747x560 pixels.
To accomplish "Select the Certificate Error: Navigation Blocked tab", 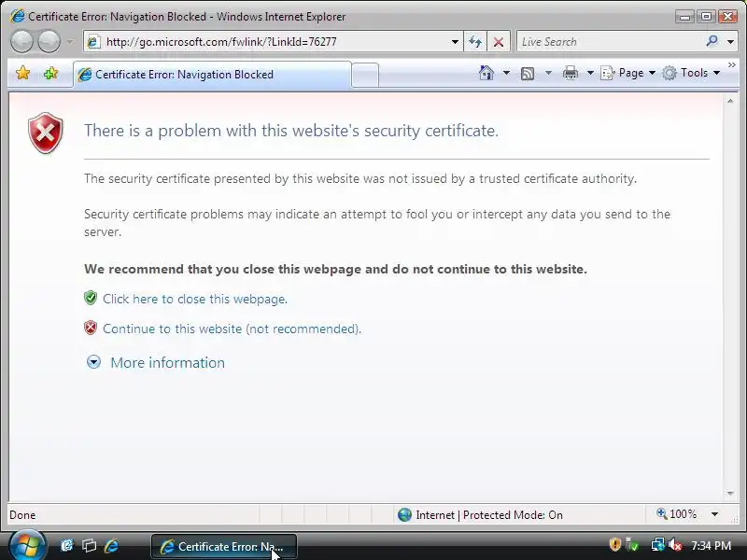I will coord(213,75).
